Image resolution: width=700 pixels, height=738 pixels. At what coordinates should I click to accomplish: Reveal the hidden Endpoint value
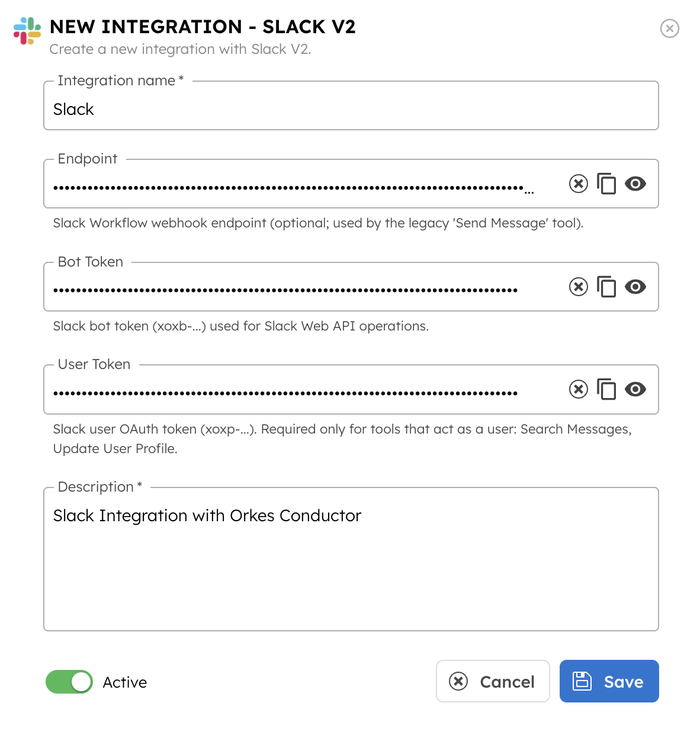[635, 184]
